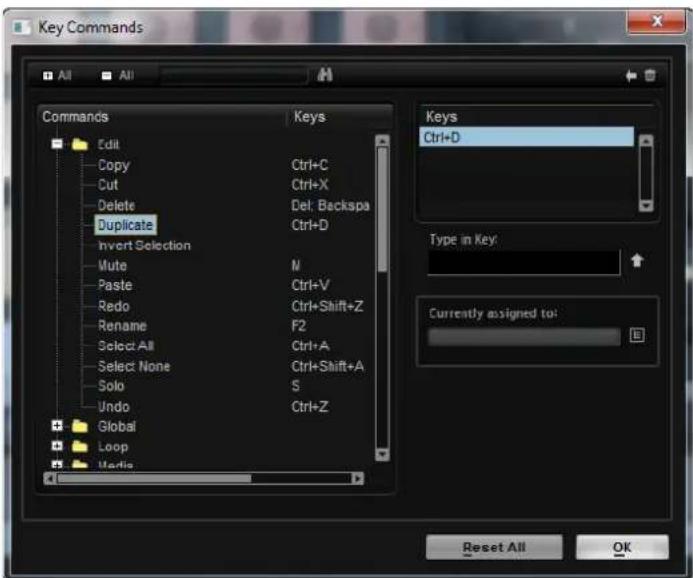This screenshot has width=693, height=578.
Task: Click the Ctrl+A shortcut text
Action: [310, 346]
